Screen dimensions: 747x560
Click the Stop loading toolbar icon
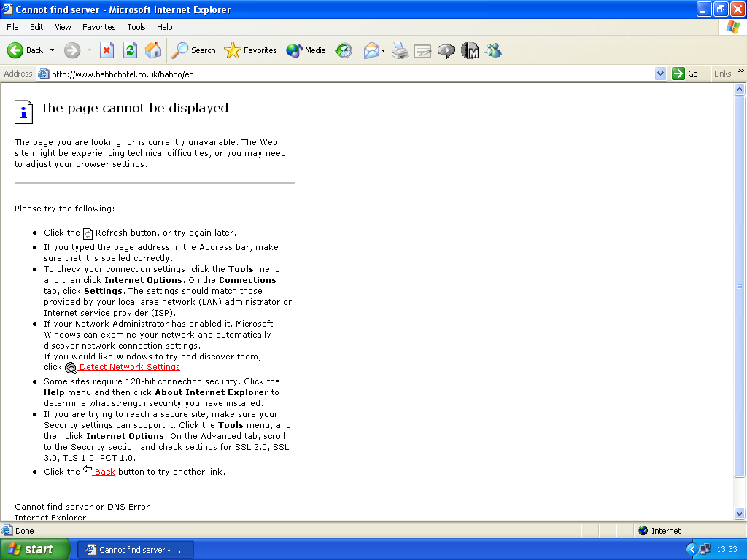coord(107,50)
